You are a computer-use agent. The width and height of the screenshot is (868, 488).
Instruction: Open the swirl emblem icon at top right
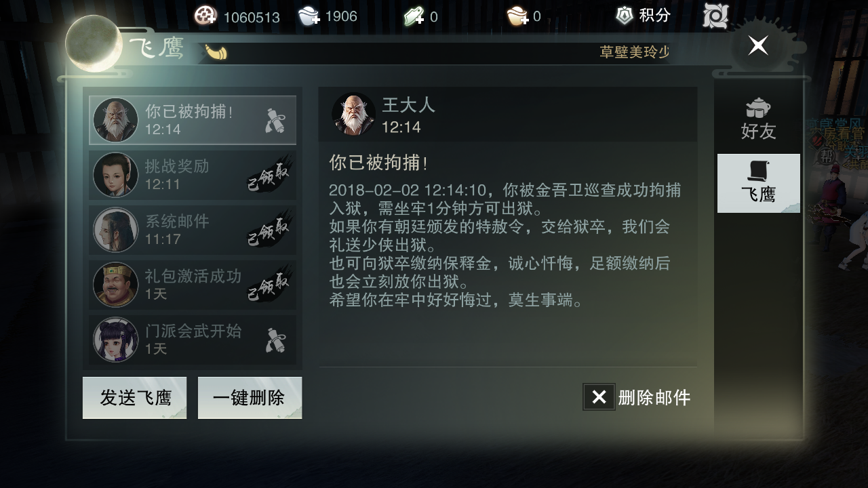tap(715, 16)
